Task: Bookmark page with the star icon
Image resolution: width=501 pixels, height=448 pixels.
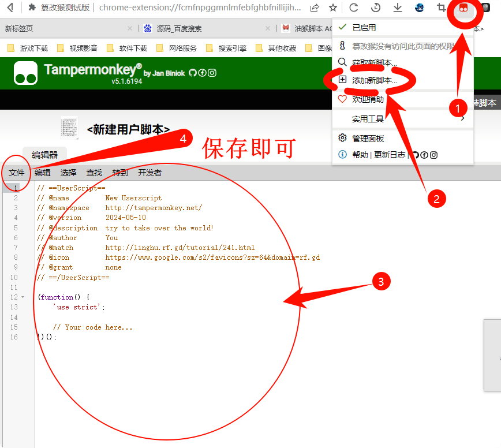Action: tap(333, 8)
